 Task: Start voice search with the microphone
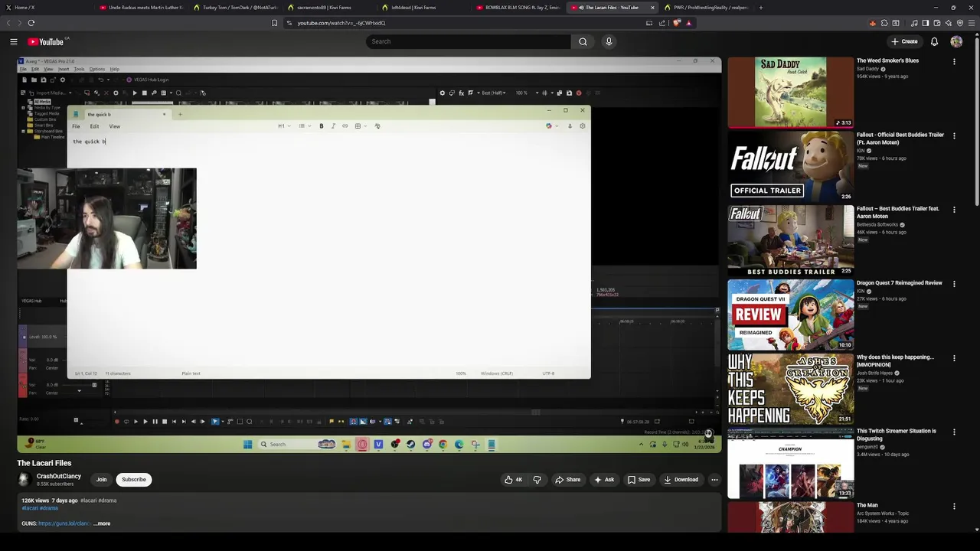coord(609,41)
